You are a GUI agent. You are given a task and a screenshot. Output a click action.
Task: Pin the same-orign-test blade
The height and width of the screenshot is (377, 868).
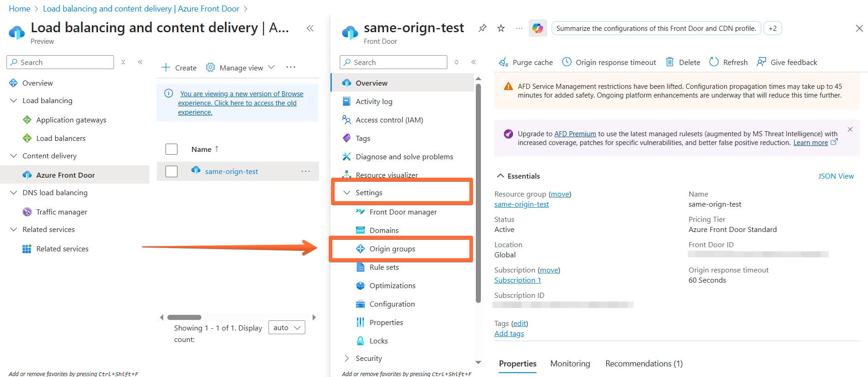[x=482, y=28]
